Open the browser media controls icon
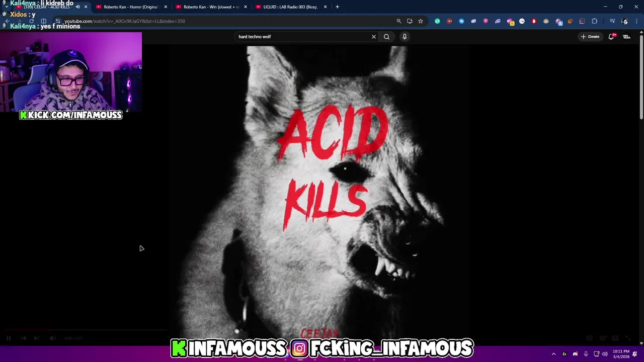Screen dimensions: 644x362 click(x=612, y=21)
